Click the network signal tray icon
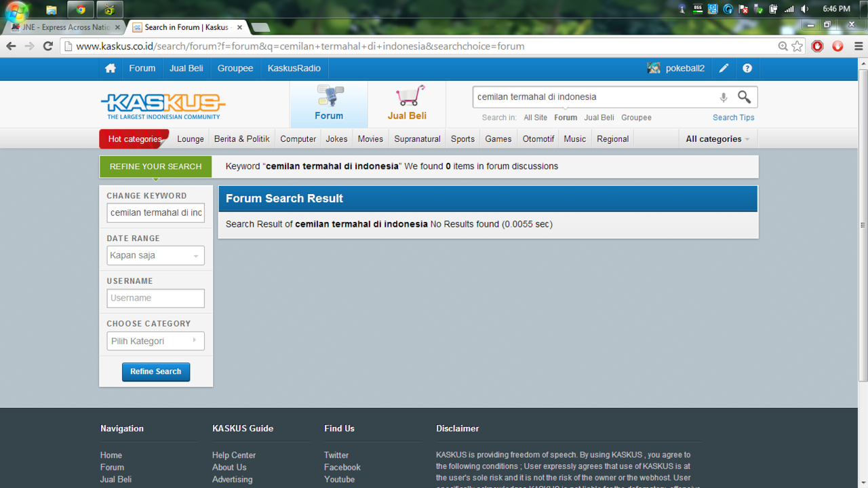Image resolution: width=868 pixels, height=488 pixels. 789,9
